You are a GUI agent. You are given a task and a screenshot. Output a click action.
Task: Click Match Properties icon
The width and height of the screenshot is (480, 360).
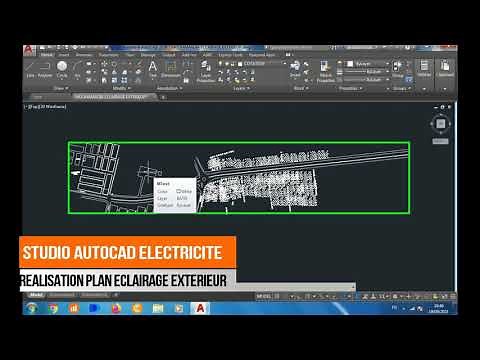(325, 71)
